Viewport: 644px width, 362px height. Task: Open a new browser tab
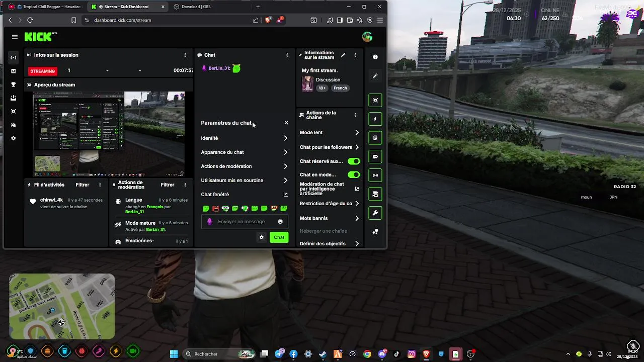point(258,7)
